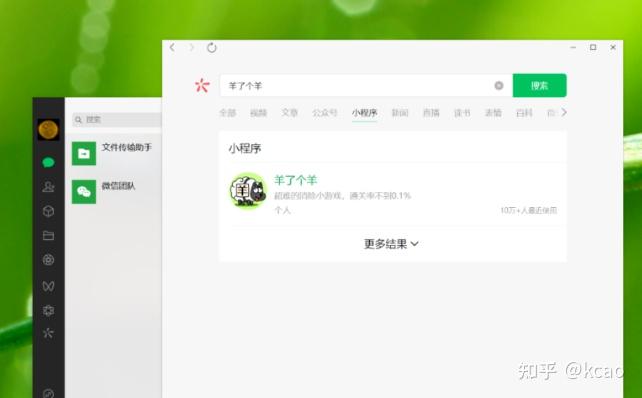Switch to the 全部 tab
The width and height of the screenshot is (642, 398).
(x=228, y=113)
